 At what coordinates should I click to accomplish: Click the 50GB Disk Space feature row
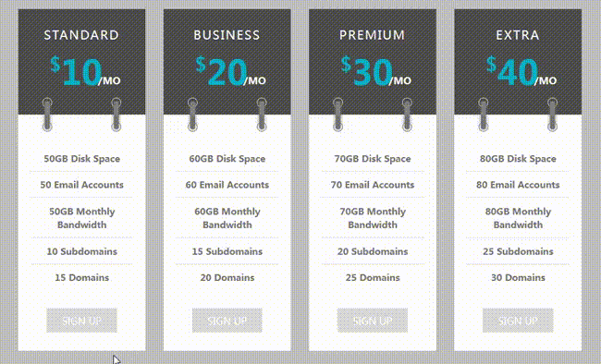coord(81,159)
